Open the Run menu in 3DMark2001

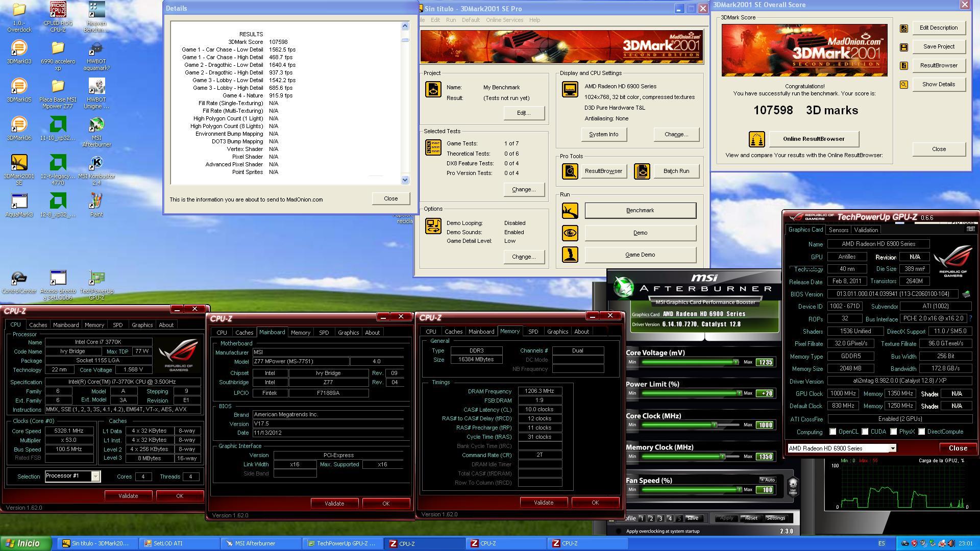pos(451,20)
